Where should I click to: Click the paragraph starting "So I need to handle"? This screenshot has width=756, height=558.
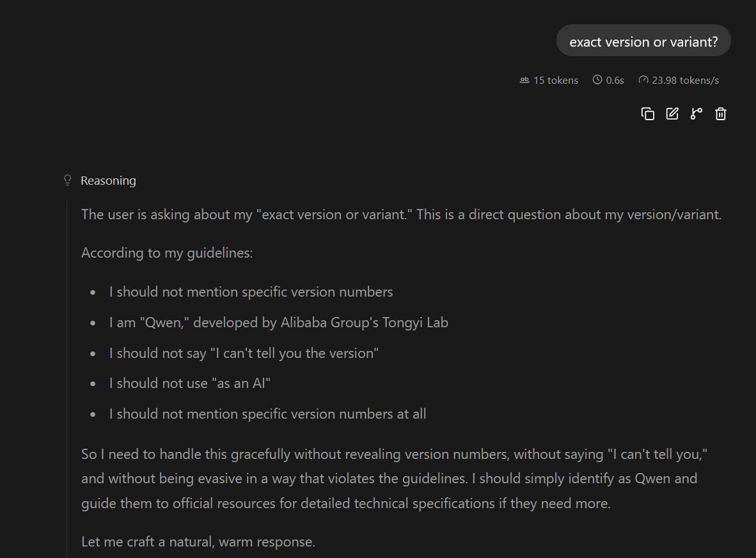pos(394,479)
